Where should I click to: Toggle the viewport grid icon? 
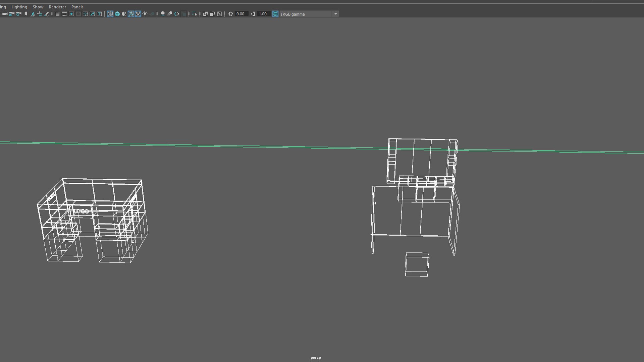click(x=57, y=14)
